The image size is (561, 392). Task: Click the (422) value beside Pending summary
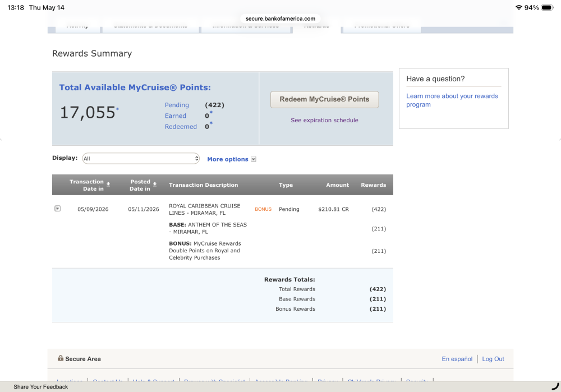pos(215,105)
